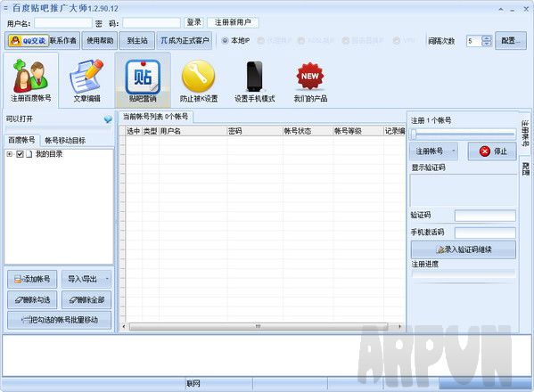Click the 删除勾选 button
Viewport: 534px width, 392px height.
click(32, 299)
